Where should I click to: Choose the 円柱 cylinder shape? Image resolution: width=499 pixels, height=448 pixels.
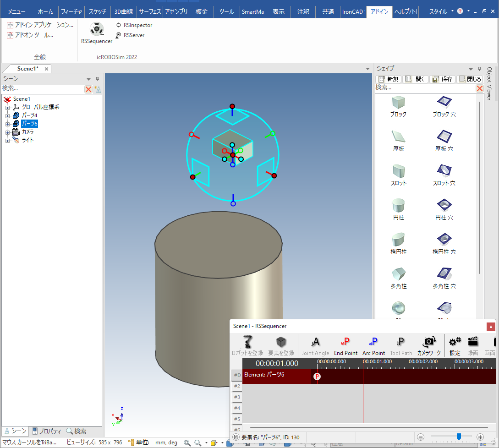[x=398, y=209]
